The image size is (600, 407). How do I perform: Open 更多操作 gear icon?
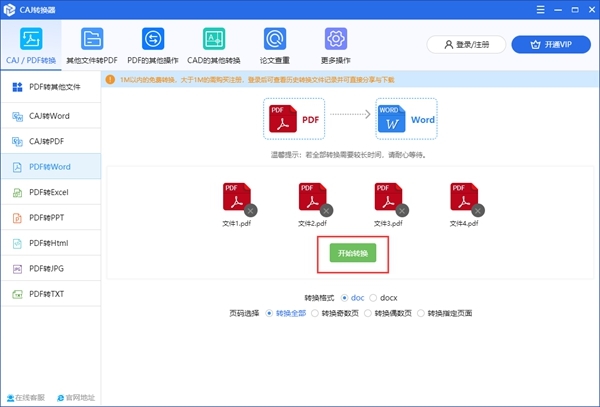click(335, 44)
